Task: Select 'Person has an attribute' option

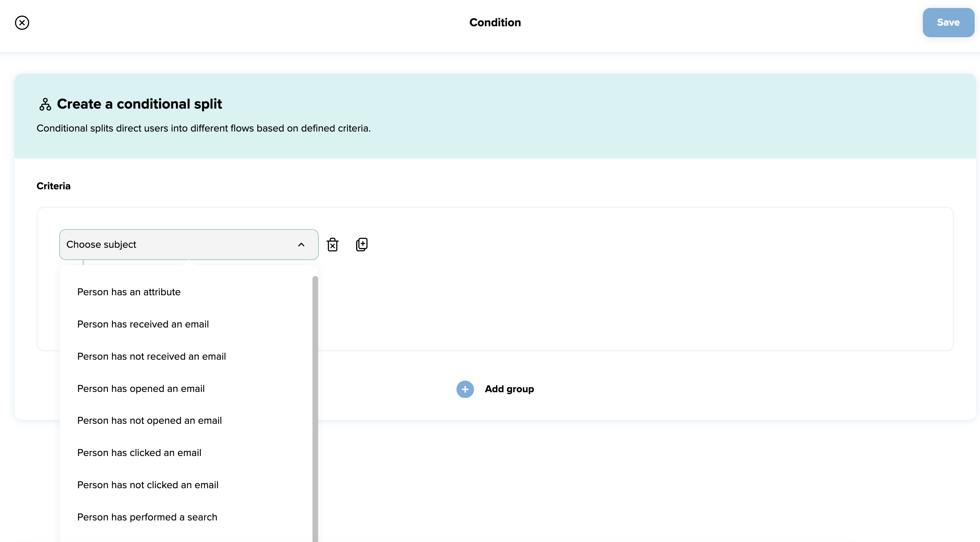Action: 129,292
